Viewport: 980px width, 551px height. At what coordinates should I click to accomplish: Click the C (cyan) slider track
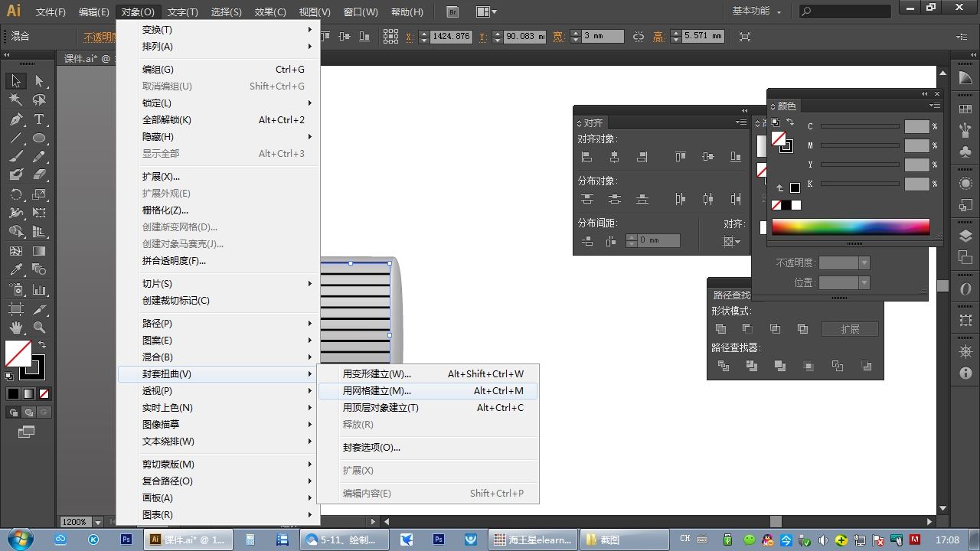(x=860, y=126)
